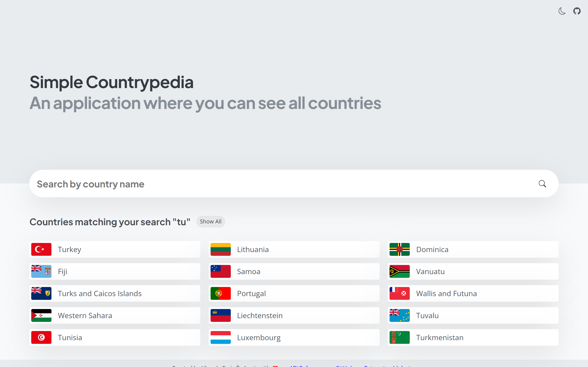Open the Lithuania country entry
588x367 pixels.
click(294, 249)
